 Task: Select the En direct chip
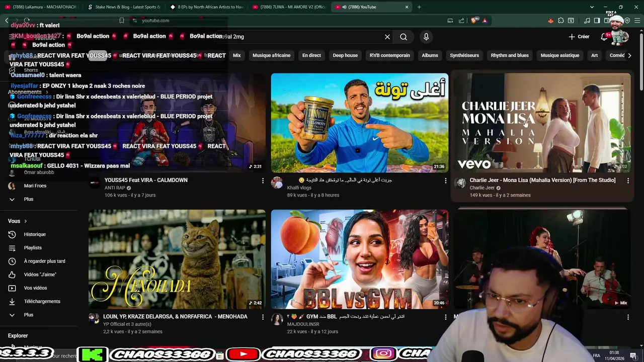click(x=311, y=55)
